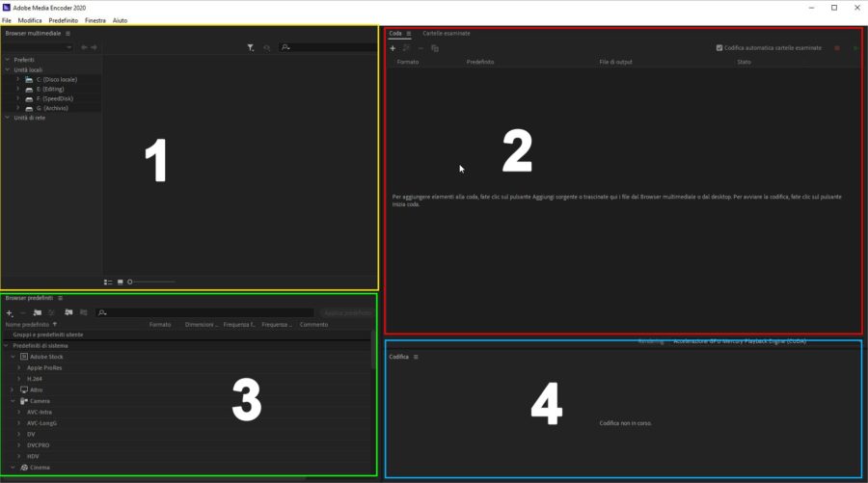
Task: Select the DVCPRO preset row
Action: click(187, 445)
